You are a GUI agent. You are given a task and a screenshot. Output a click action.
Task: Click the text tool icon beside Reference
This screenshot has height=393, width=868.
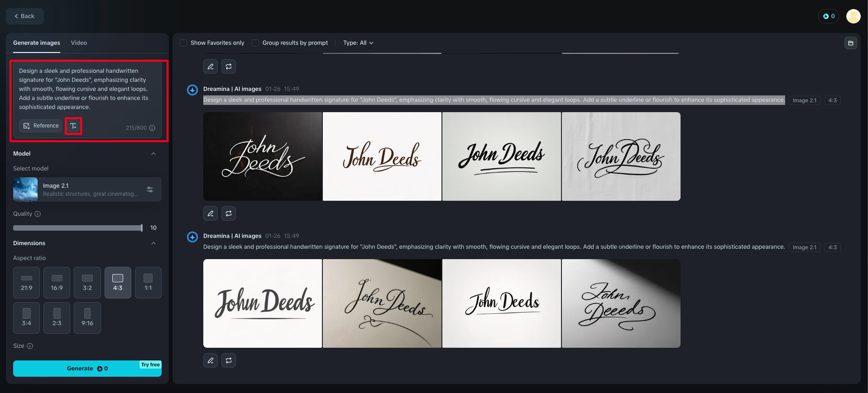pyautogui.click(x=73, y=126)
